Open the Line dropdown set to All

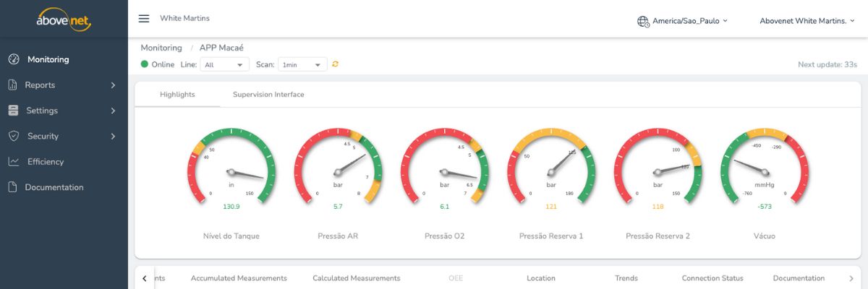pyautogui.click(x=224, y=64)
